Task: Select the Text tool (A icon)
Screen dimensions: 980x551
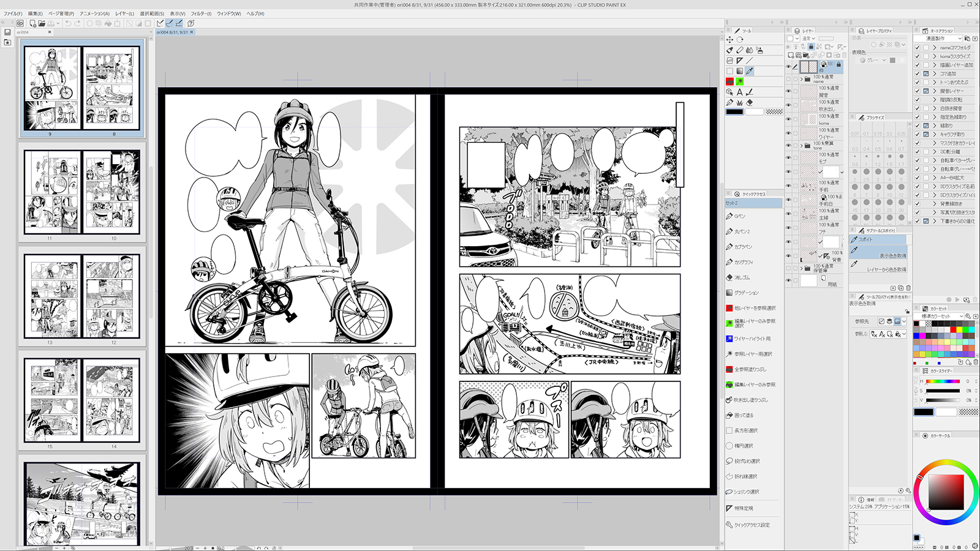Action: pyautogui.click(x=740, y=92)
